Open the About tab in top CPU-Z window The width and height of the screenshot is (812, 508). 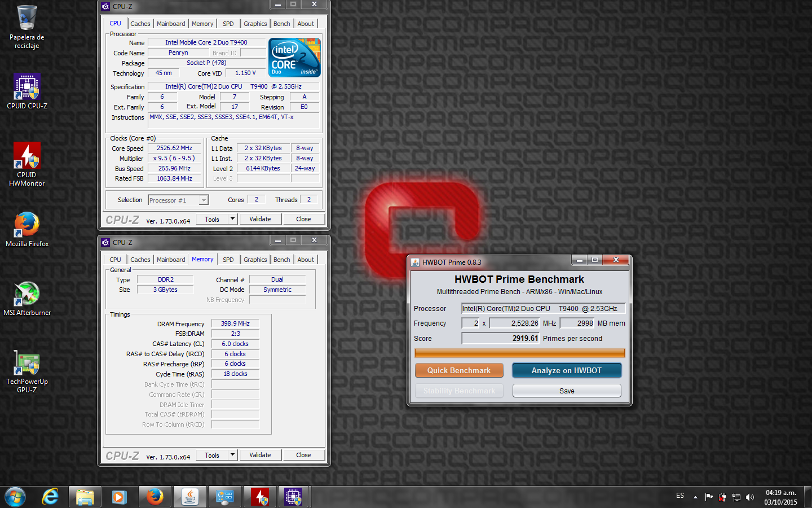[x=306, y=24]
